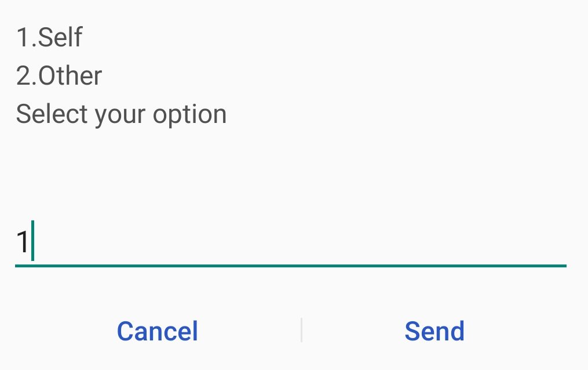Viewport: 588px width, 370px height.
Task: Select the word 'Self' in the menu
Action: pyautogui.click(x=60, y=37)
